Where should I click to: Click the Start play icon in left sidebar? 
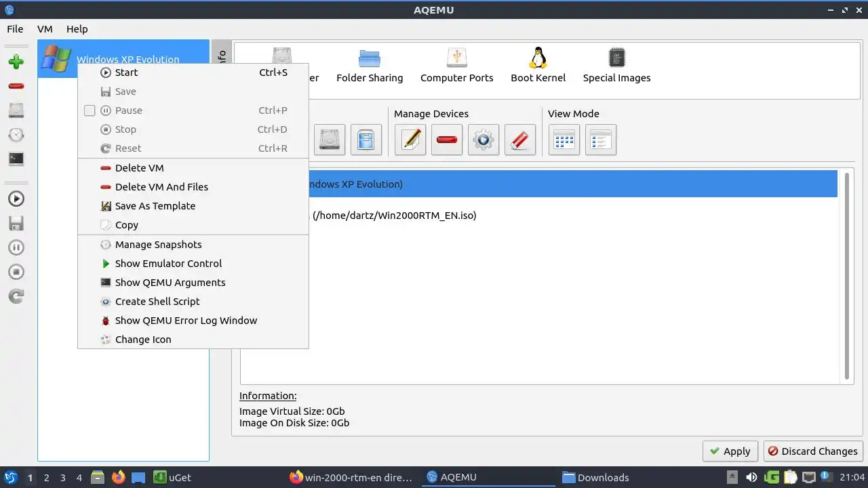16,199
